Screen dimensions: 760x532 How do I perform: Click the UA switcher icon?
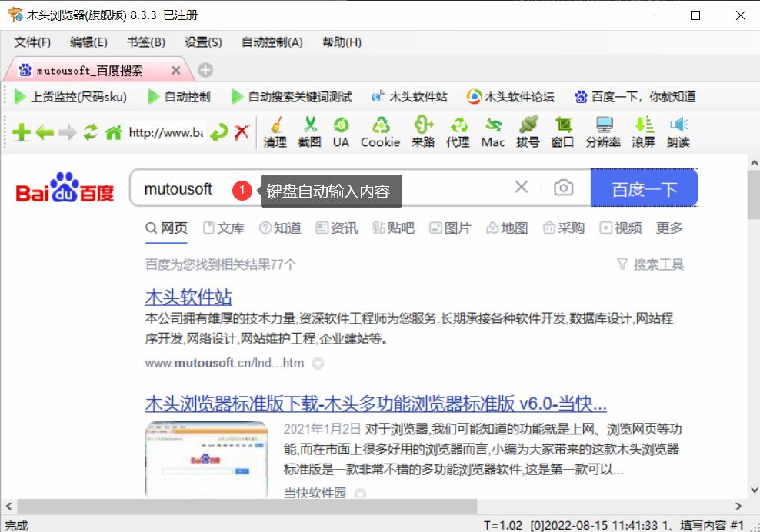[x=341, y=132]
